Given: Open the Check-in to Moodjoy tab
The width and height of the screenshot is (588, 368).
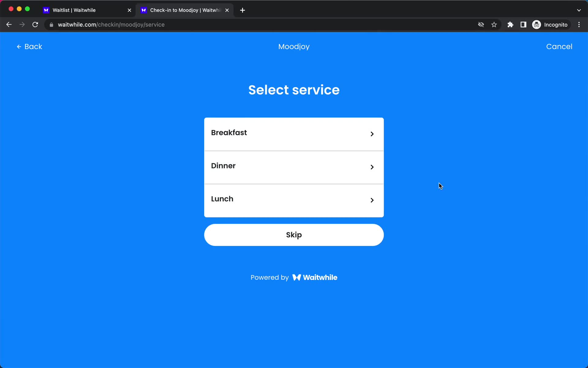Looking at the screenshot, I should point(185,10).
